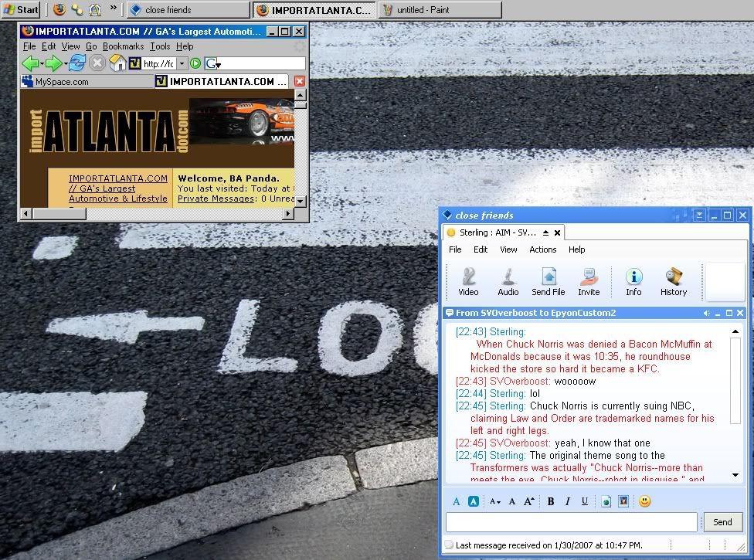Image resolution: width=754 pixels, height=560 pixels.
Task: Click the AIM message input field
Action: (571, 522)
